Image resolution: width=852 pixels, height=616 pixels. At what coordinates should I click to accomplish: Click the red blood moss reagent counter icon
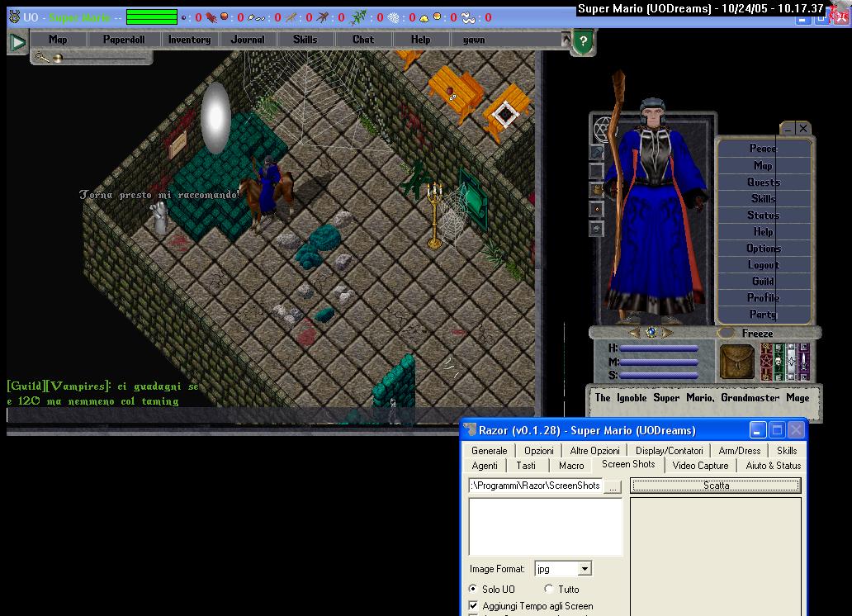coord(211,17)
